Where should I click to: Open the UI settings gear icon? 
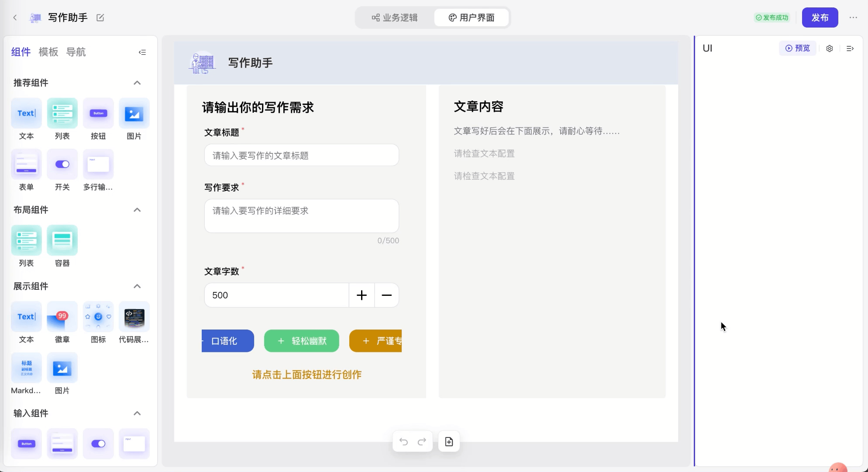tap(829, 49)
